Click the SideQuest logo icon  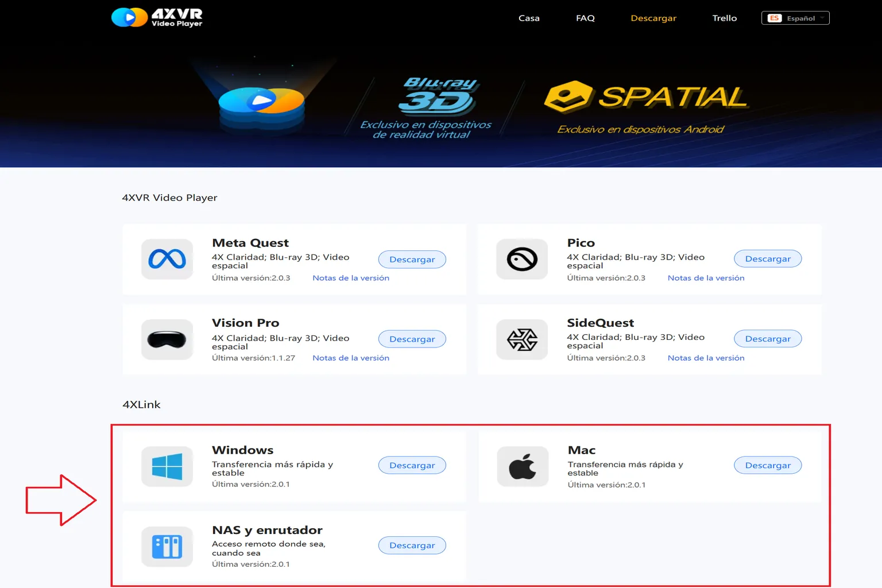pyautogui.click(x=522, y=339)
